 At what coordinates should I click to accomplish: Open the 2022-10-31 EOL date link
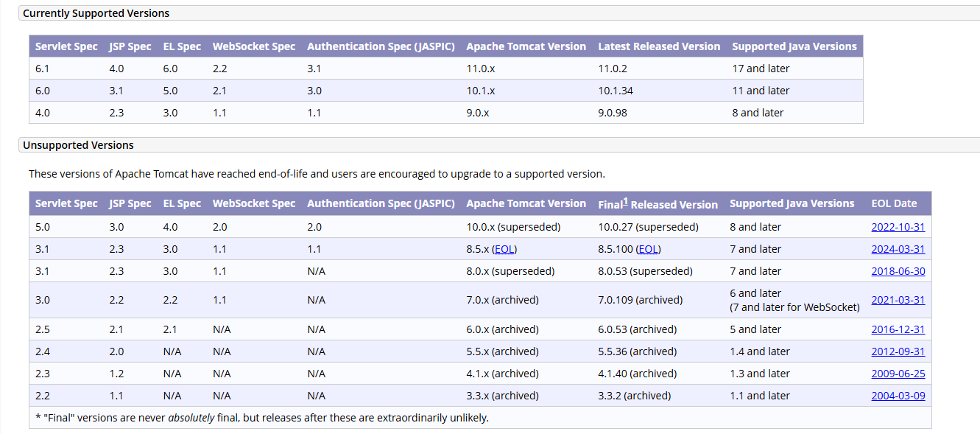coord(898,227)
